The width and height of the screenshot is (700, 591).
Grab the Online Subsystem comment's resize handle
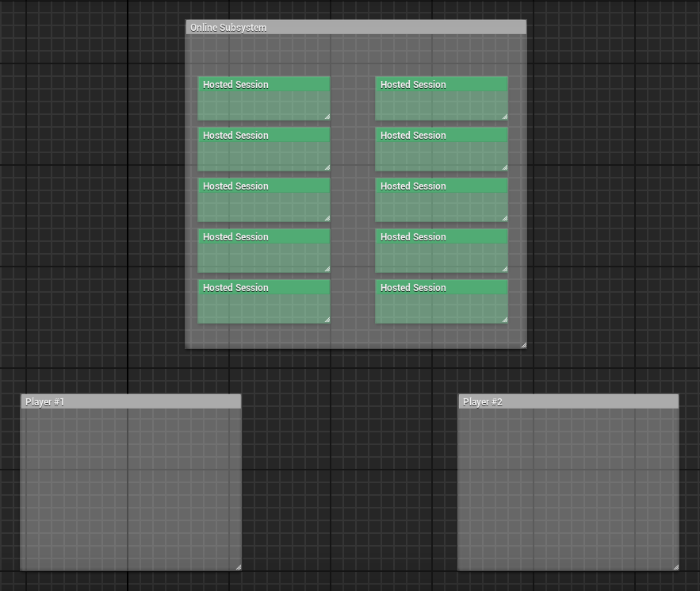tap(524, 345)
